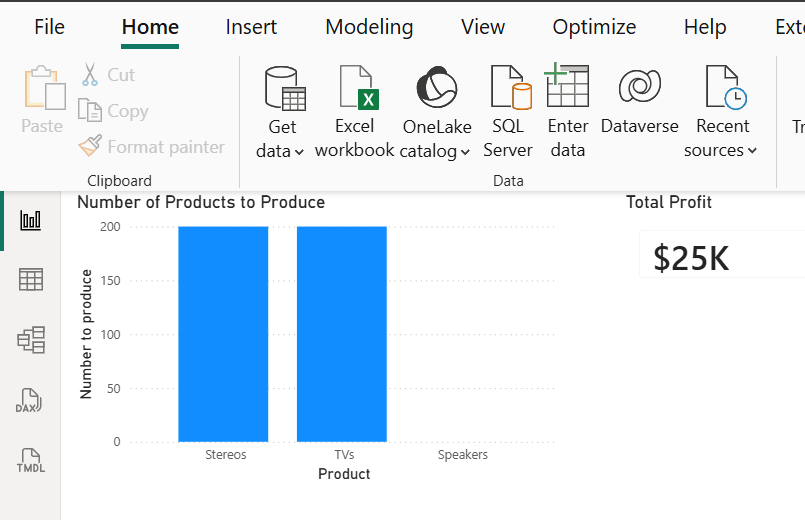Switch to Table view in sidebar
The image size is (805, 520).
click(31, 280)
